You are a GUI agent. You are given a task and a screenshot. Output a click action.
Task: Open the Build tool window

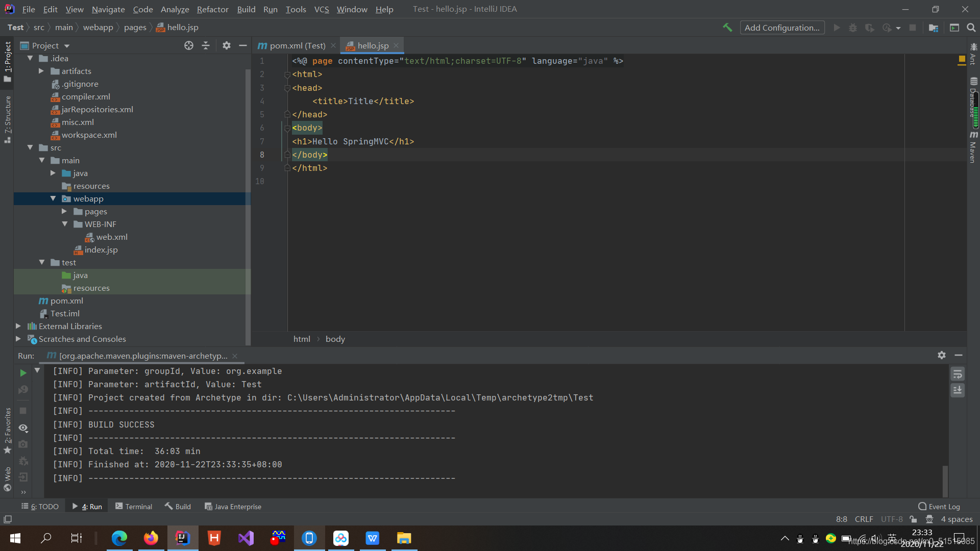[177, 506]
